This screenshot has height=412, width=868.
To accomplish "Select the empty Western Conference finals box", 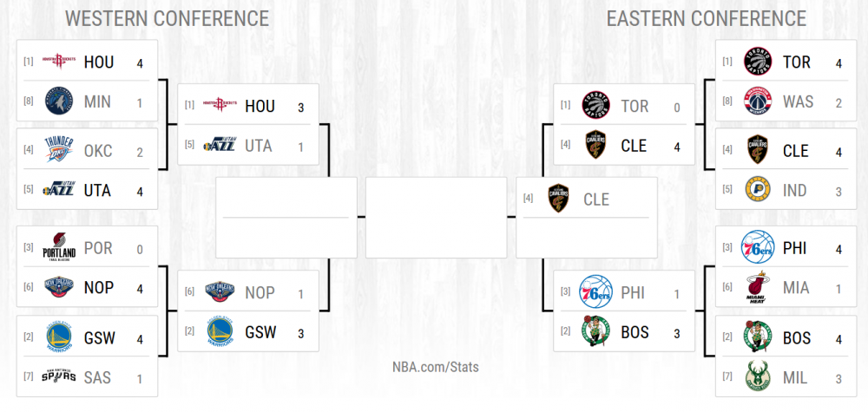I will 286,217.
